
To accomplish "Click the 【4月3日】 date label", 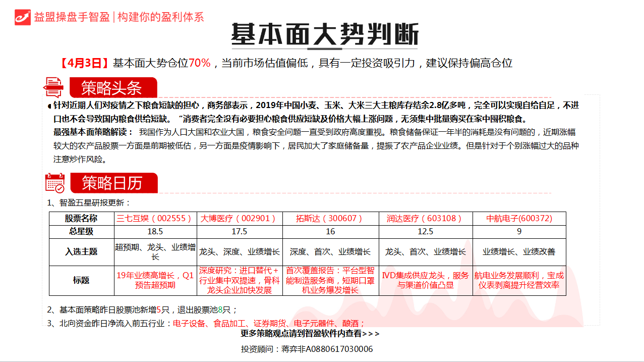I will pyautogui.click(x=85, y=63).
